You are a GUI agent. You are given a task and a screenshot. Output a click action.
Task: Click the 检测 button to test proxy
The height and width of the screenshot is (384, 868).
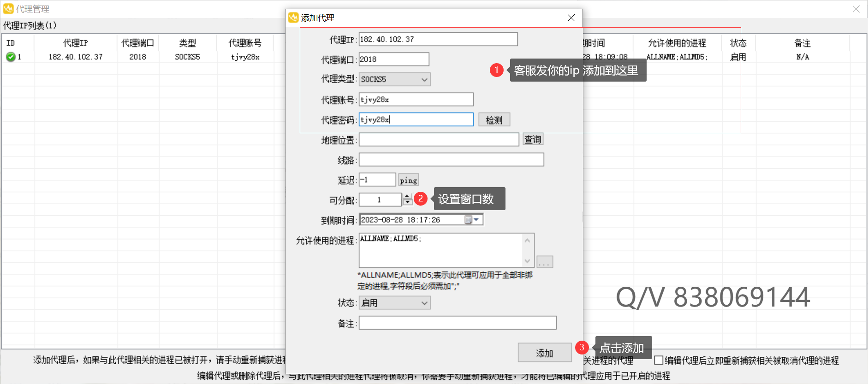pos(494,120)
